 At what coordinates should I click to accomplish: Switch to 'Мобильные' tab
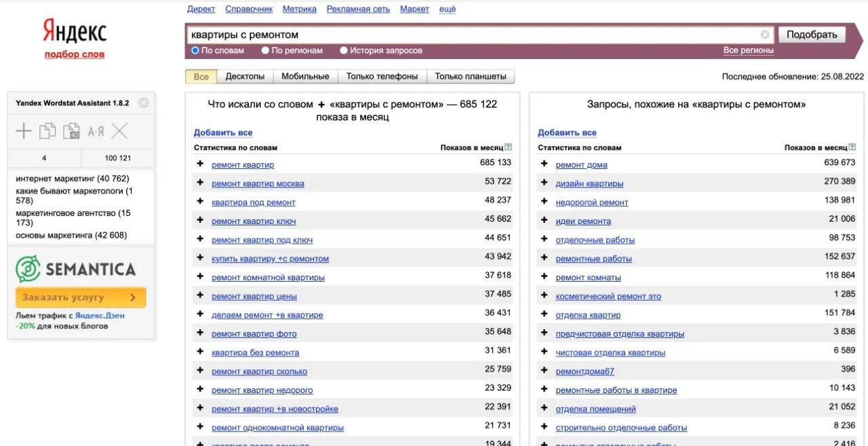(x=305, y=77)
